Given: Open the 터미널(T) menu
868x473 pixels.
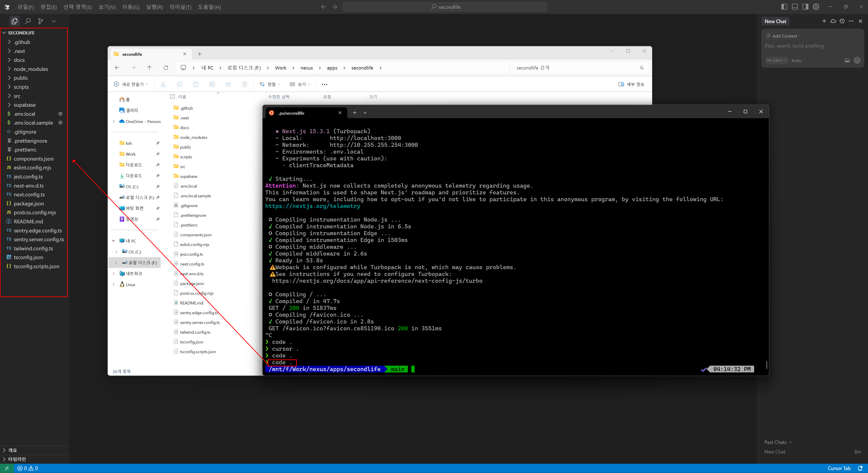Looking at the screenshot, I should [x=180, y=7].
